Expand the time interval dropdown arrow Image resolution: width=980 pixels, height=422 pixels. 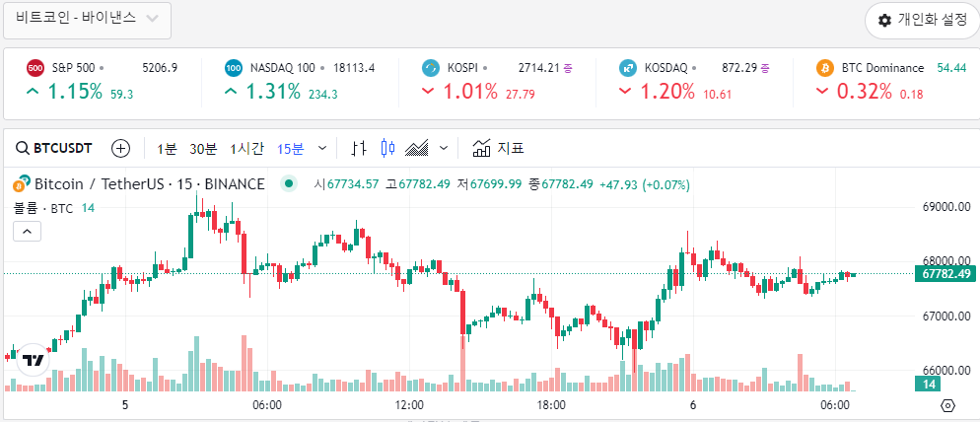[x=323, y=149]
